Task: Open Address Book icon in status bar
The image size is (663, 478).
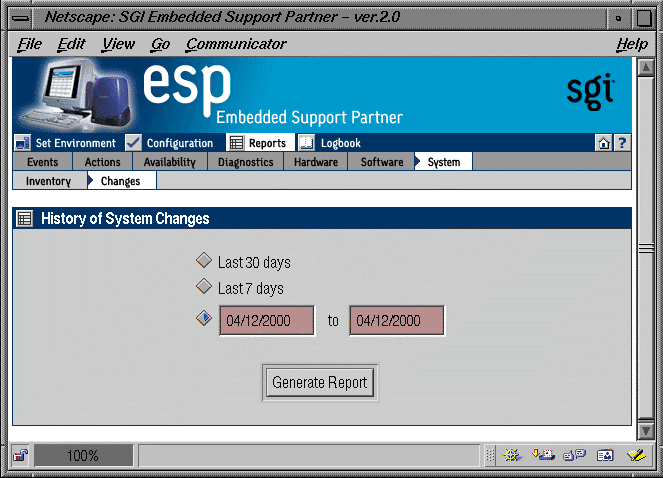Action: click(605, 455)
